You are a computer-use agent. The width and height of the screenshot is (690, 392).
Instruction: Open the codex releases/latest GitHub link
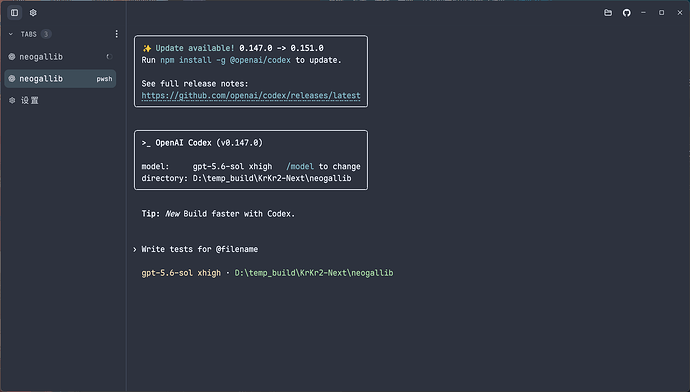(x=251, y=95)
